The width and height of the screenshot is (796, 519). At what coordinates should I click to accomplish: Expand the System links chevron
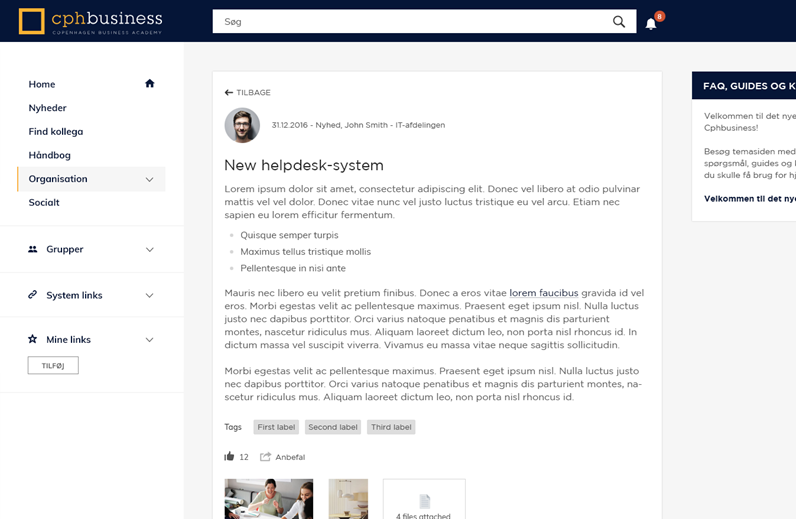click(x=149, y=295)
